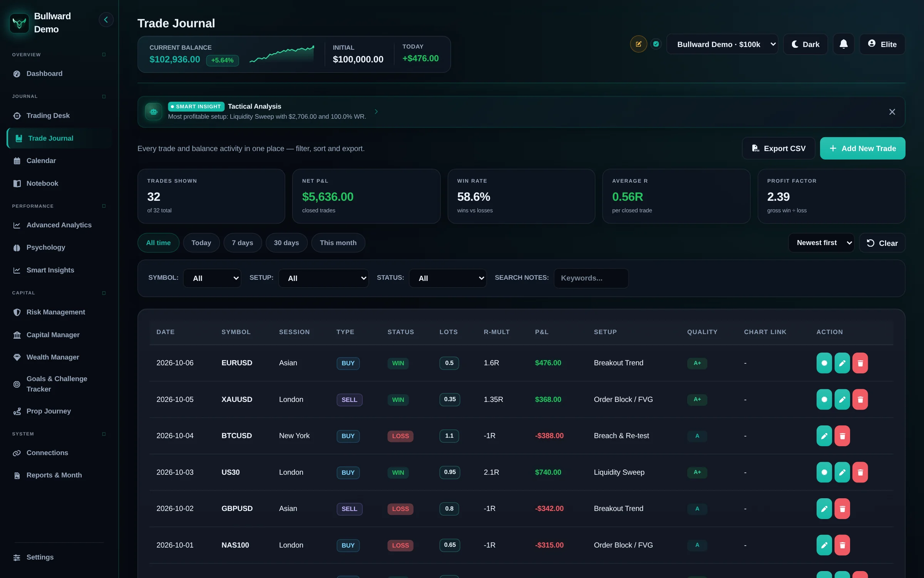Open the notifications bell
Screen dimensions: 924x578
point(844,44)
